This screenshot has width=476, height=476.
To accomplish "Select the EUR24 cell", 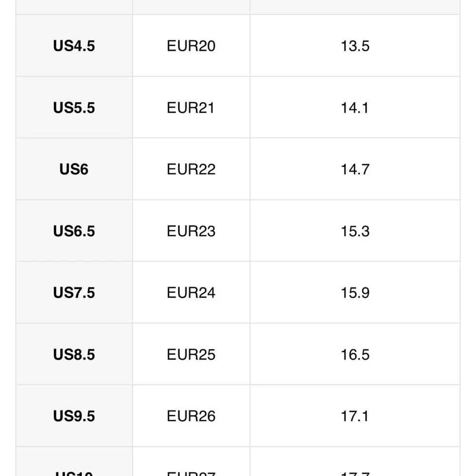I will click(x=191, y=293).
